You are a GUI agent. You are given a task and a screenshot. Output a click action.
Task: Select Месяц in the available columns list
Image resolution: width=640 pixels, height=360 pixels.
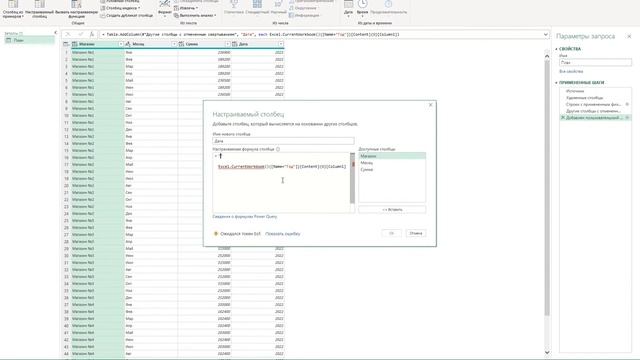click(x=392, y=162)
